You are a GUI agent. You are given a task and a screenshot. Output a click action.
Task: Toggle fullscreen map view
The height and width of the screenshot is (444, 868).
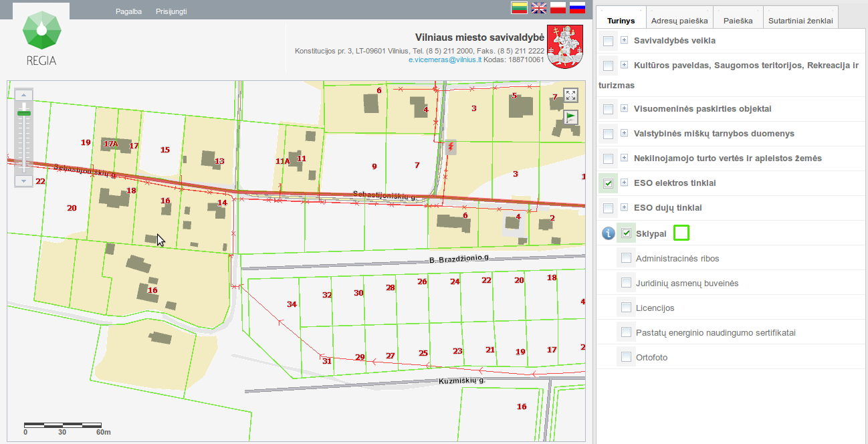[570, 95]
